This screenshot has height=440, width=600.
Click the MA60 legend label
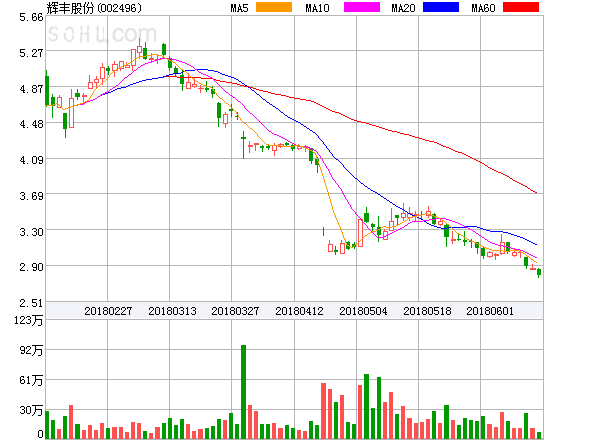483,8
